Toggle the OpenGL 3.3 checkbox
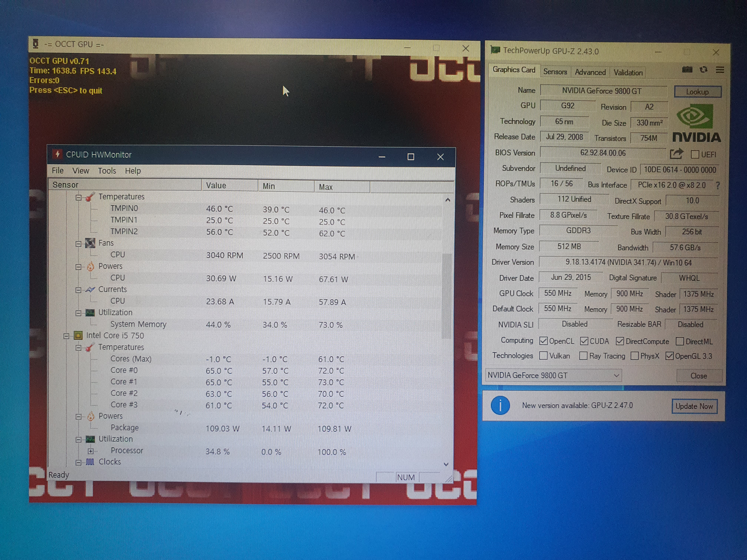The image size is (747, 560). pyautogui.click(x=669, y=356)
